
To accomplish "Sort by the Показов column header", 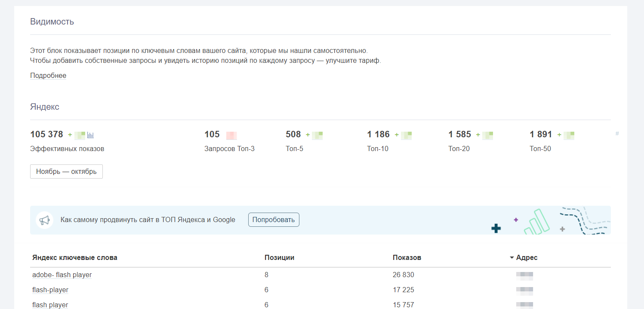I will pos(407,258).
